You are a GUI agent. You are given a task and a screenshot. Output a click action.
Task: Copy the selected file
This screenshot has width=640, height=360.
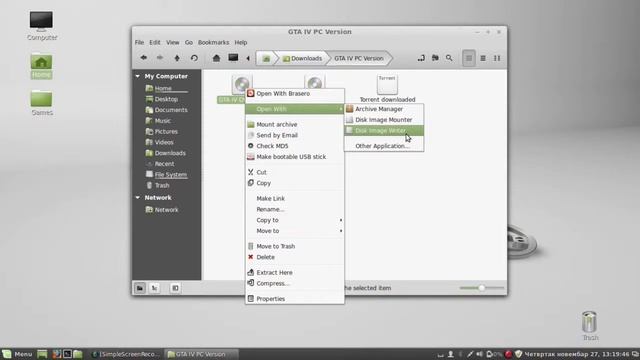tap(294, 183)
